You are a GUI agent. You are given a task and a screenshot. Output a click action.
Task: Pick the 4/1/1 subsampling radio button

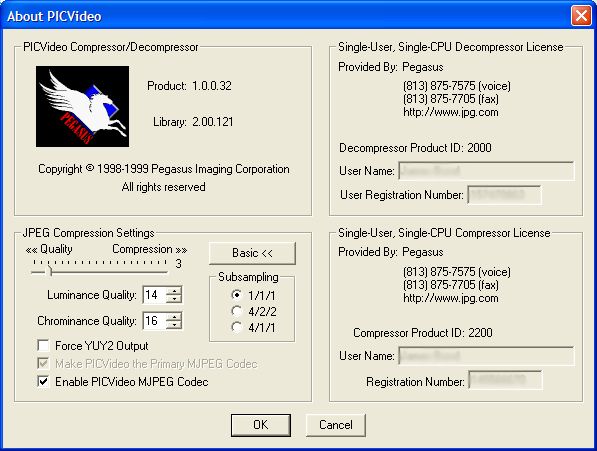(x=236, y=327)
